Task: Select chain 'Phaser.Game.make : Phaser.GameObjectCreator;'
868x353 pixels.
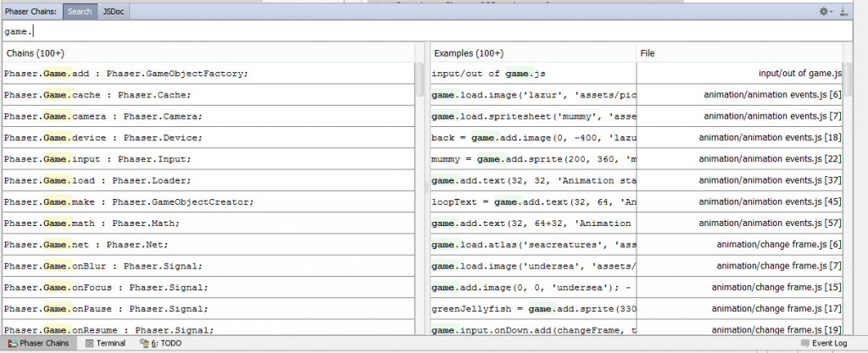Action: point(209,202)
